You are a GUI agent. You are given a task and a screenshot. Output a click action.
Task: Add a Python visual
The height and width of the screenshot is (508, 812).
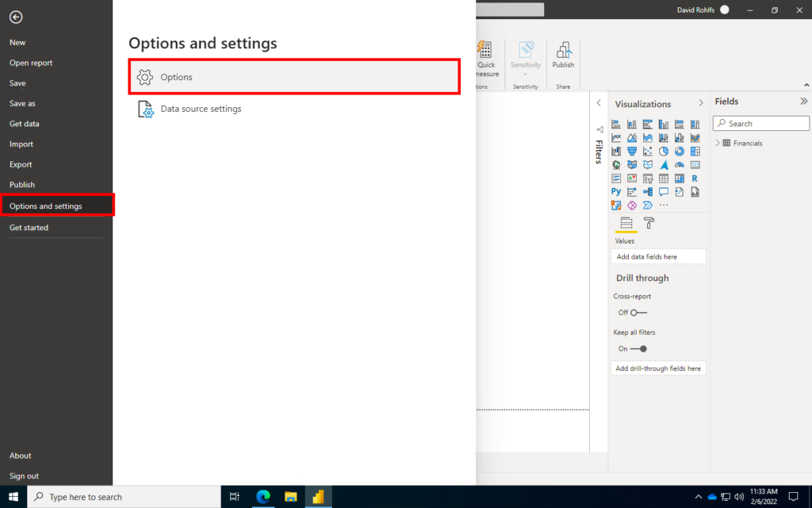pyautogui.click(x=616, y=191)
